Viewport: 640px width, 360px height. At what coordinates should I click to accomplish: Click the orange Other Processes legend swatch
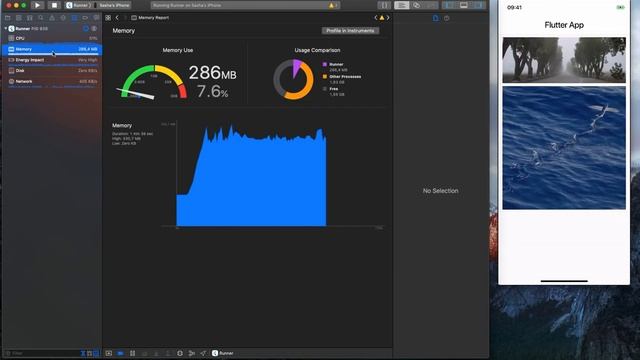[325, 77]
